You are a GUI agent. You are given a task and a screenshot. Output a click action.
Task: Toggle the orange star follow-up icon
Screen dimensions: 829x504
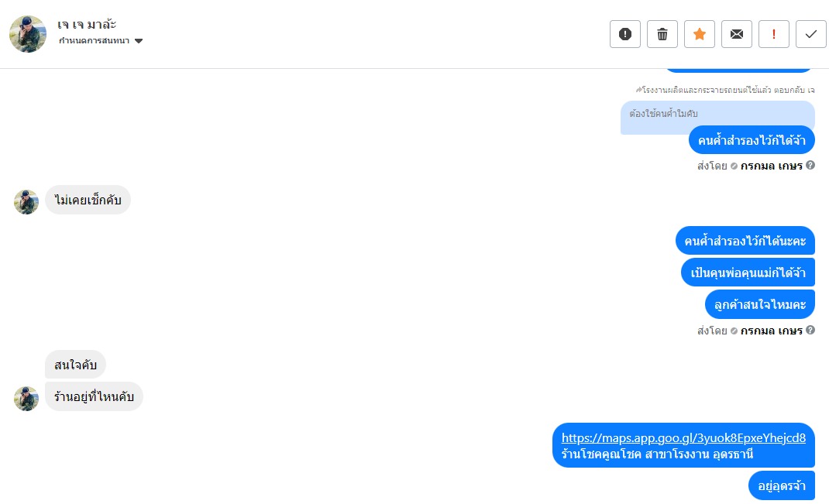(x=700, y=34)
